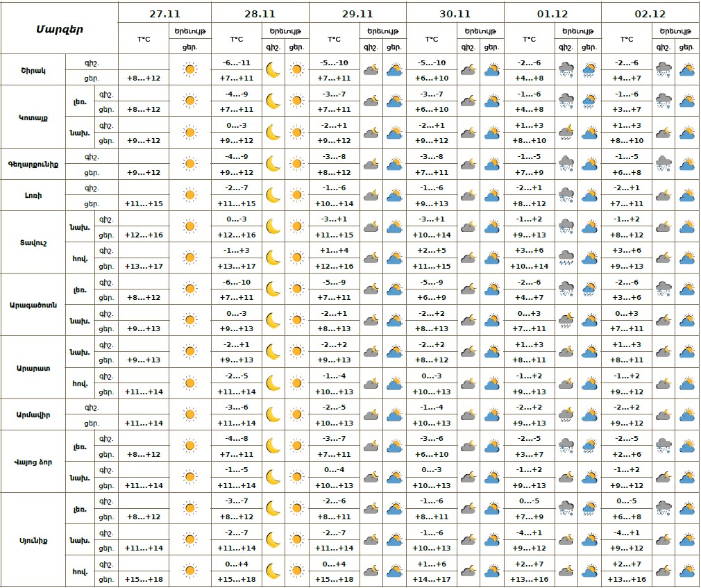The height and width of the screenshot is (588, 701).
Task: Click Գեղարքունիք night snow icon on 02.12
Action: click(664, 164)
